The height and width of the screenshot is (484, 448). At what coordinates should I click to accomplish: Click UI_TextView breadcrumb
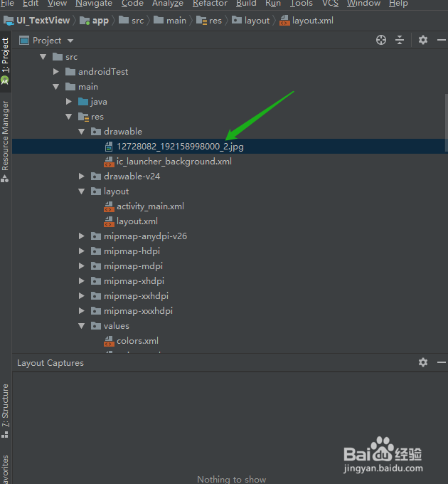[x=37, y=21]
